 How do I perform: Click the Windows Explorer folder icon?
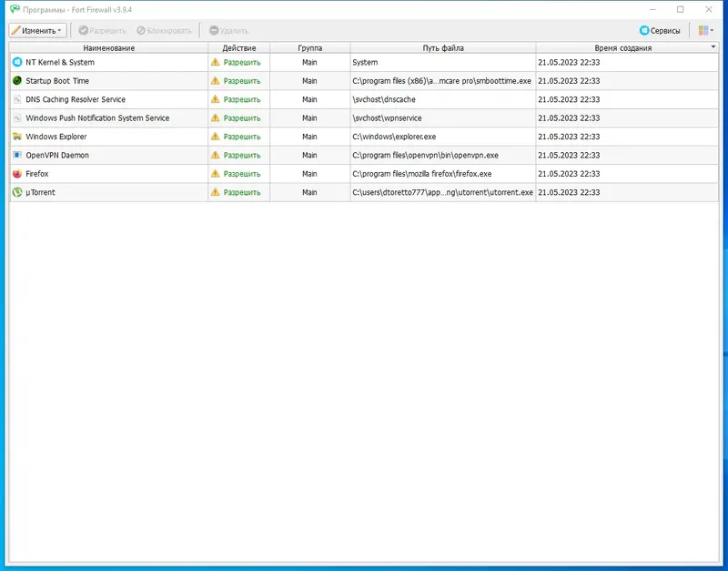tap(17, 137)
